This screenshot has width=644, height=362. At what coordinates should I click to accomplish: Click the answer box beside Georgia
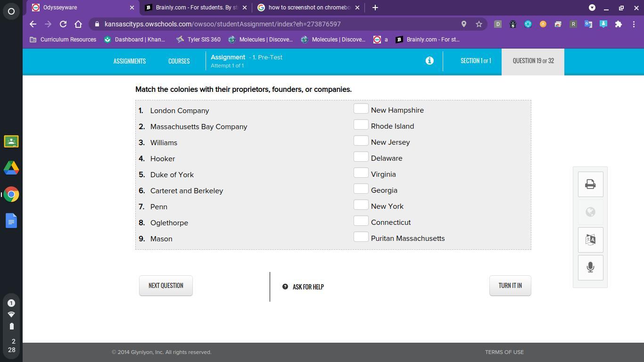coord(361,189)
